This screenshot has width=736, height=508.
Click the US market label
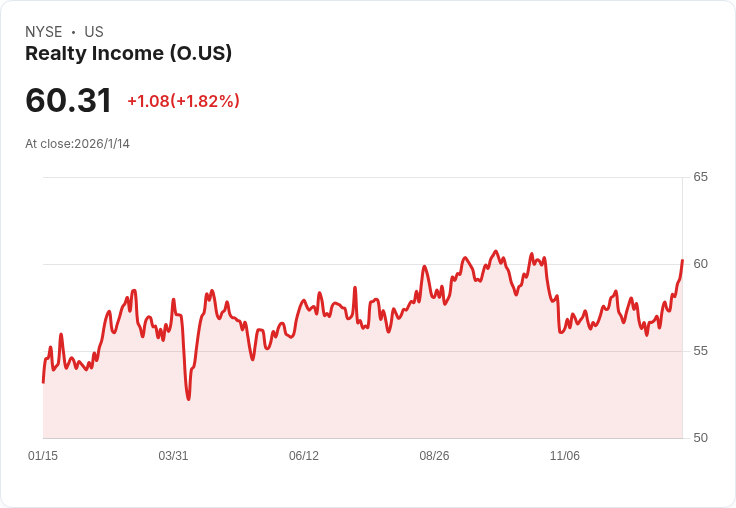94,32
